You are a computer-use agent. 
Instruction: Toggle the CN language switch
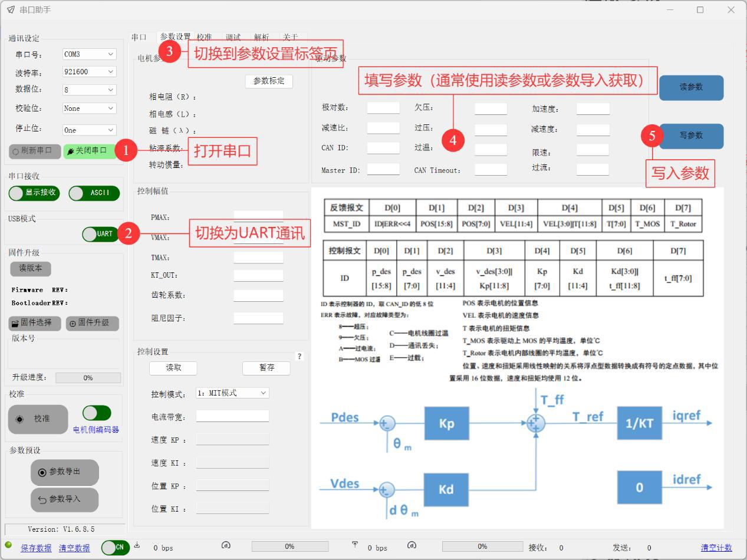point(115,548)
